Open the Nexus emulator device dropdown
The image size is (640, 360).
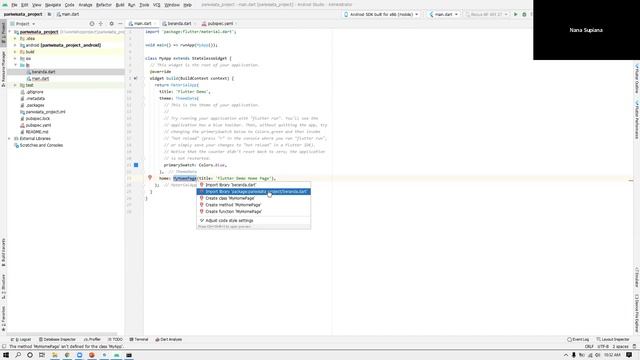[x=486, y=14]
